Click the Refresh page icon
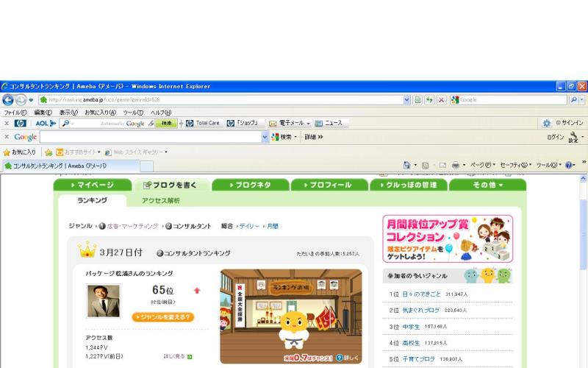The width and height of the screenshot is (588, 368). (x=429, y=99)
